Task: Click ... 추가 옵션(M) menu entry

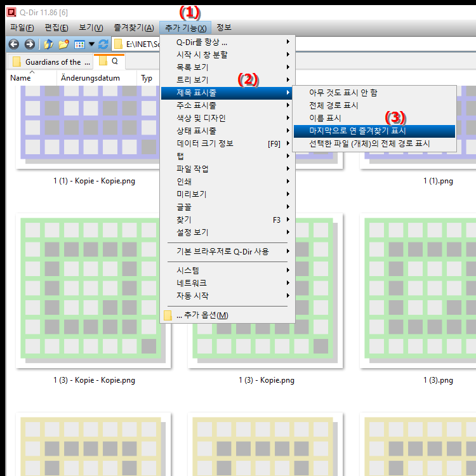Action: 227,315
